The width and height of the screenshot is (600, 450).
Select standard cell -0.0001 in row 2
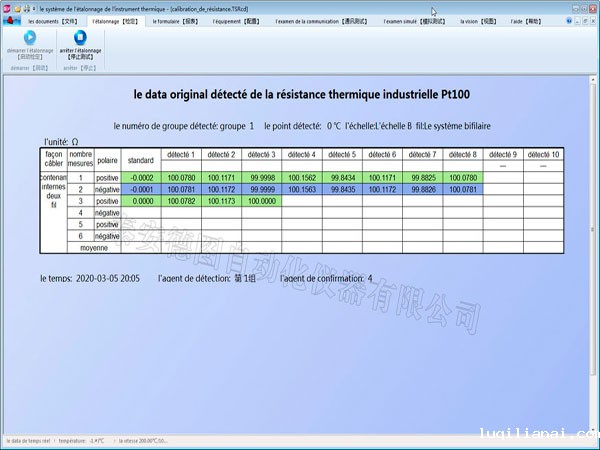click(141, 189)
